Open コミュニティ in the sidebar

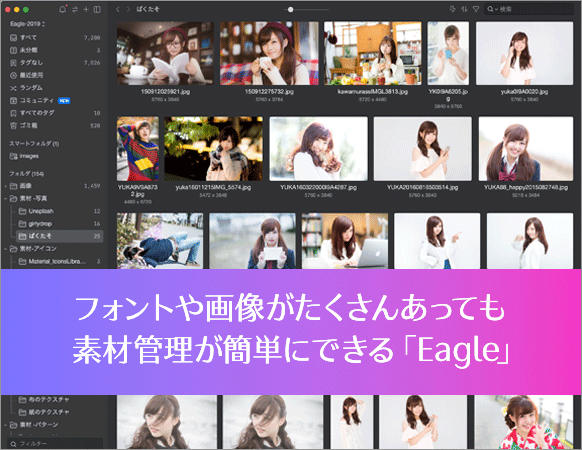pyautogui.click(x=55, y=100)
